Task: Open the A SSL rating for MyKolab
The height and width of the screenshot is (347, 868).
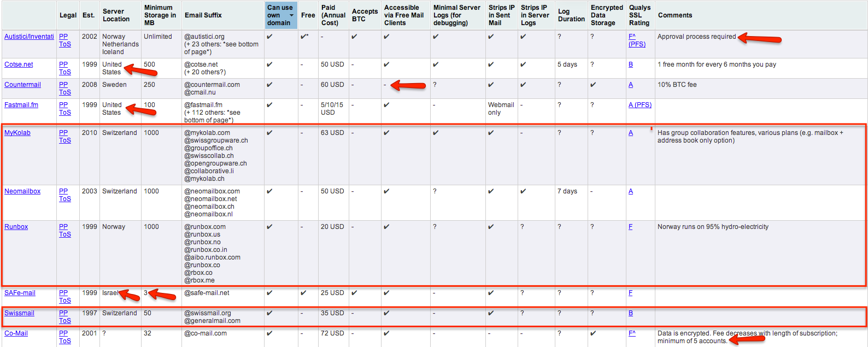Action: [631, 133]
